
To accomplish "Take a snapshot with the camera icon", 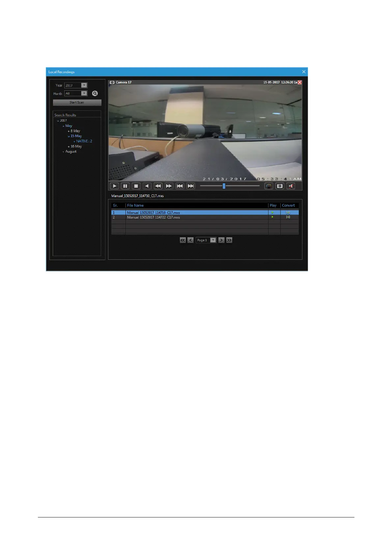I will 280,186.
